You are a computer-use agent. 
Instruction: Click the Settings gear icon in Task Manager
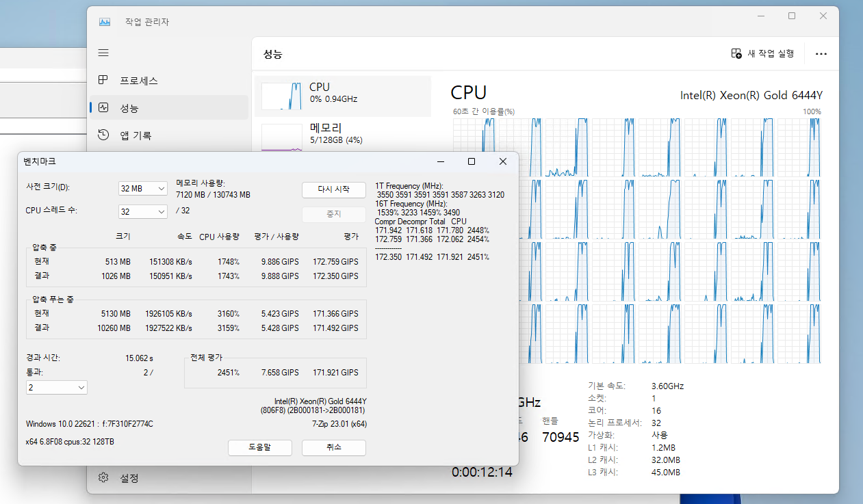103,477
